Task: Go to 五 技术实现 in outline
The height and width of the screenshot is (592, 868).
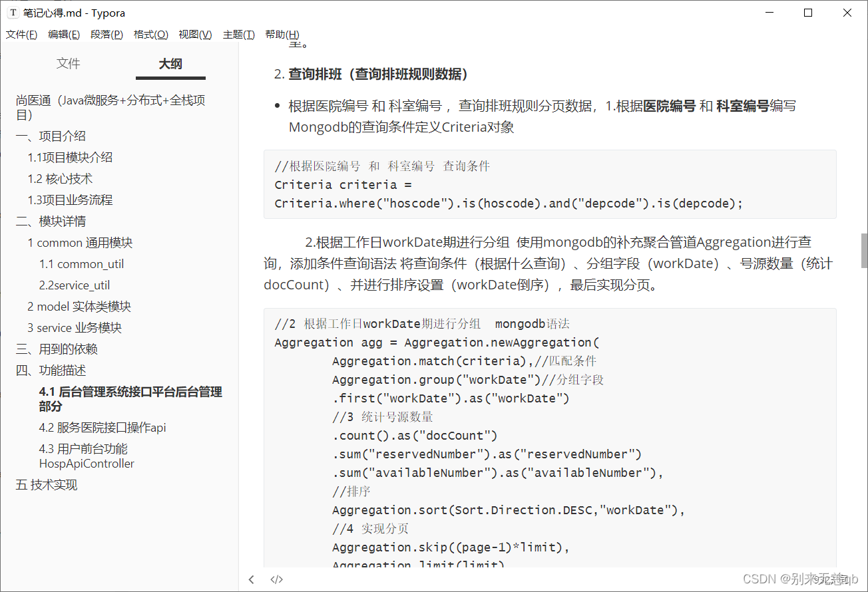Action: pyautogui.click(x=47, y=485)
